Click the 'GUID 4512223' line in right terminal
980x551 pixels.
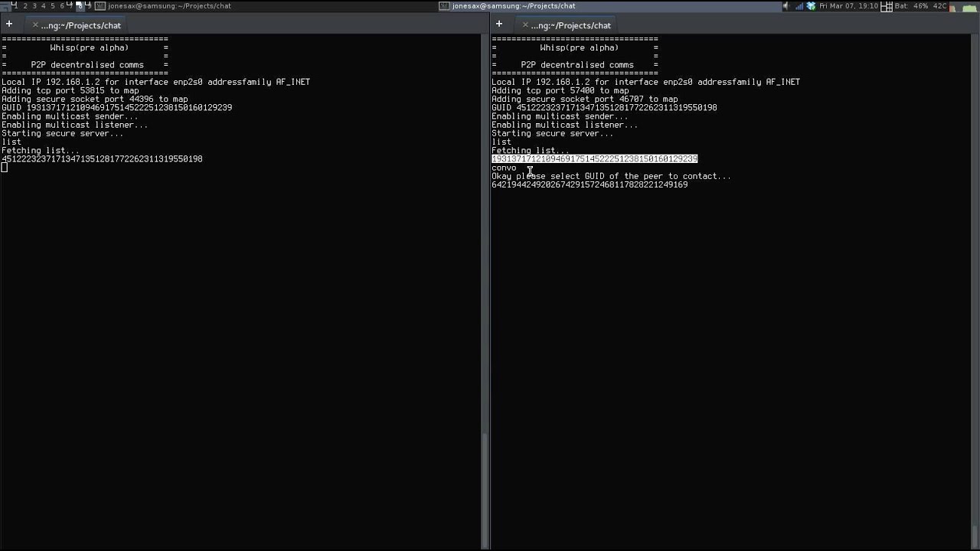click(604, 108)
